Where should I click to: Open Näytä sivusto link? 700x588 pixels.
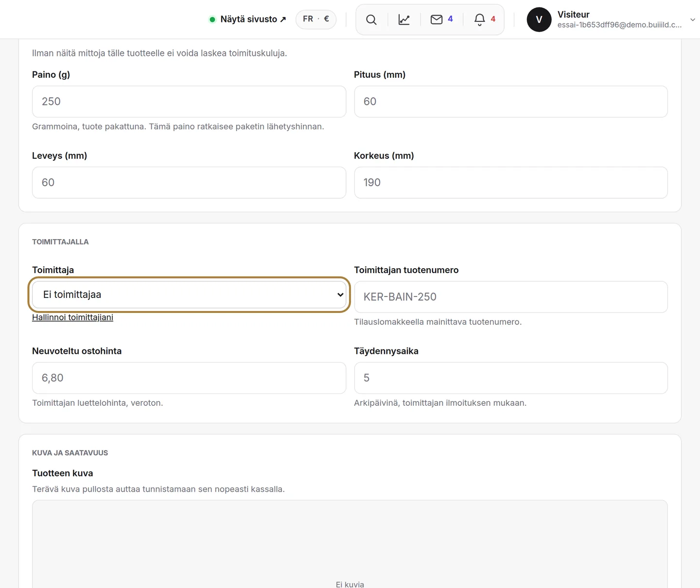253,19
